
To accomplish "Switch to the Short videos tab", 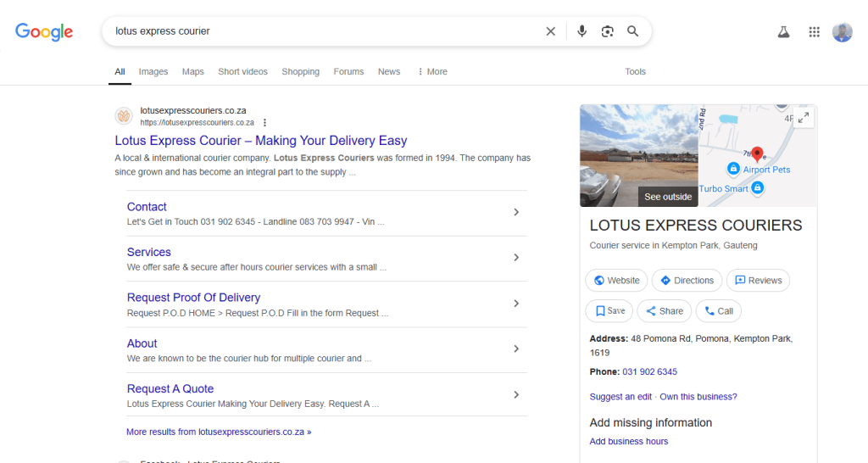I will (x=242, y=71).
